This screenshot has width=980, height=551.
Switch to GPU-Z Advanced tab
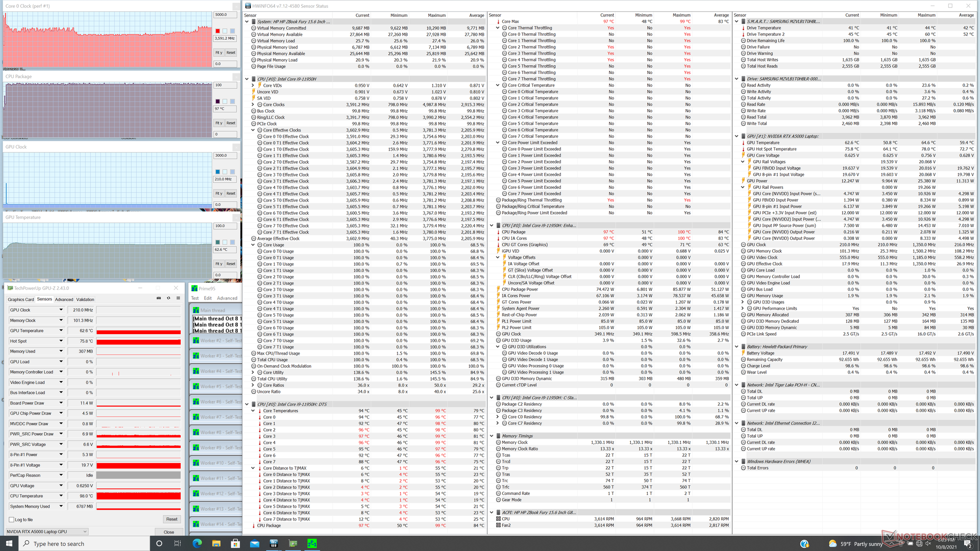point(64,299)
